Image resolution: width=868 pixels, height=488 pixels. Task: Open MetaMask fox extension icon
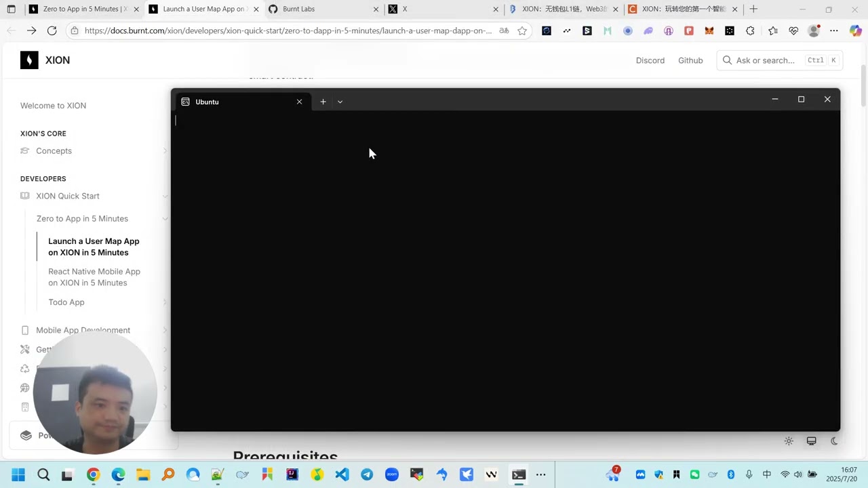click(x=709, y=30)
